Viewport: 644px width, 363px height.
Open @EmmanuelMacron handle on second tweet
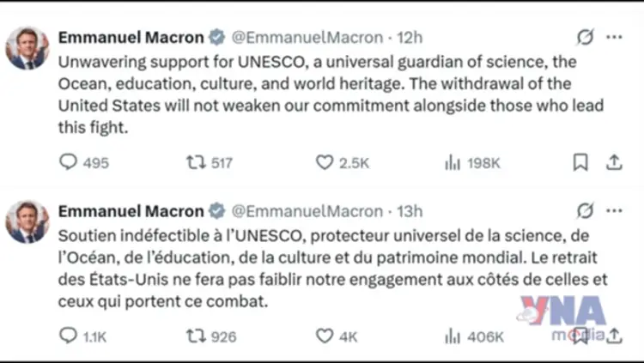[308, 211]
